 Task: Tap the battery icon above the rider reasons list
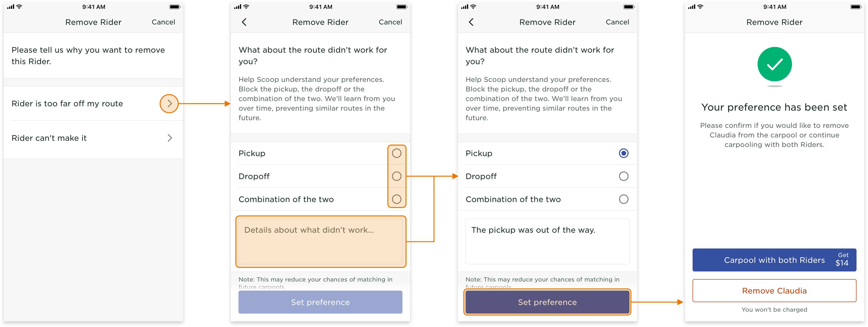coord(174,7)
